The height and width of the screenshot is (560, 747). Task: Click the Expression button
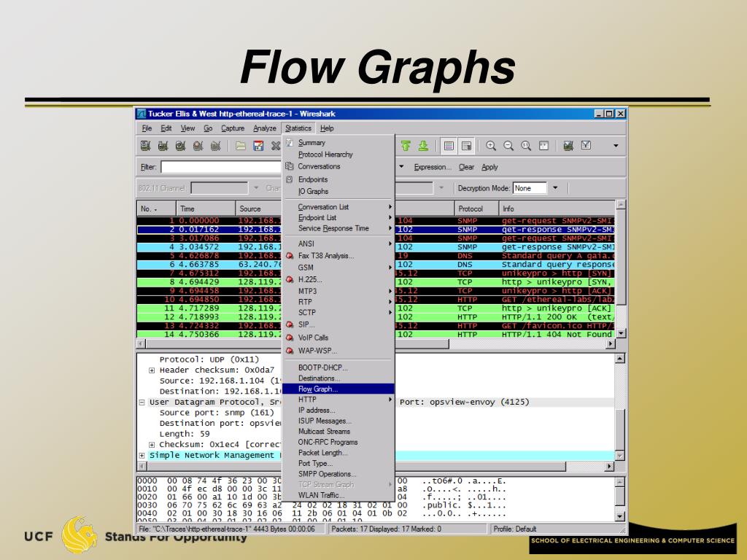click(x=432, y=167)
